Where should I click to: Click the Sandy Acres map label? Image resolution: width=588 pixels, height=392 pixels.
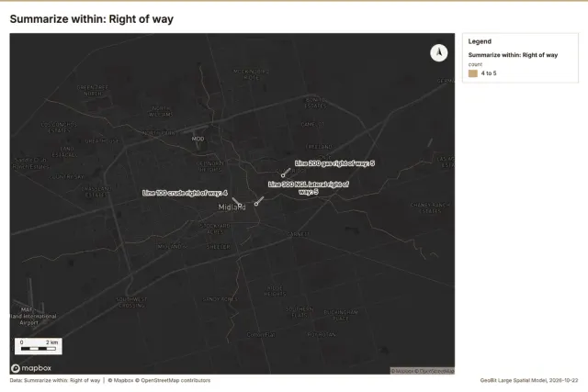(220, 299)
